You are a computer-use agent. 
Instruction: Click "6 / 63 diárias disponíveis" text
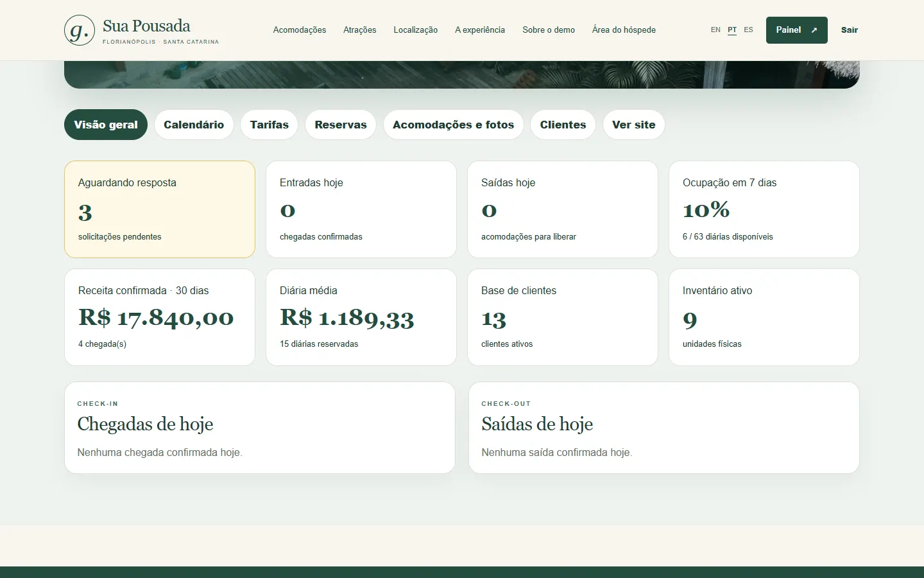click(728, 237)
